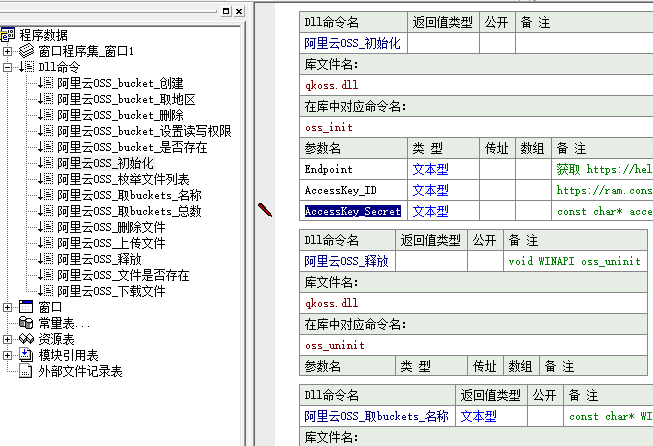
Task: Open 阿里云OSS_bucket_设置读写权限 command
Action: click(x=145, y=131)
